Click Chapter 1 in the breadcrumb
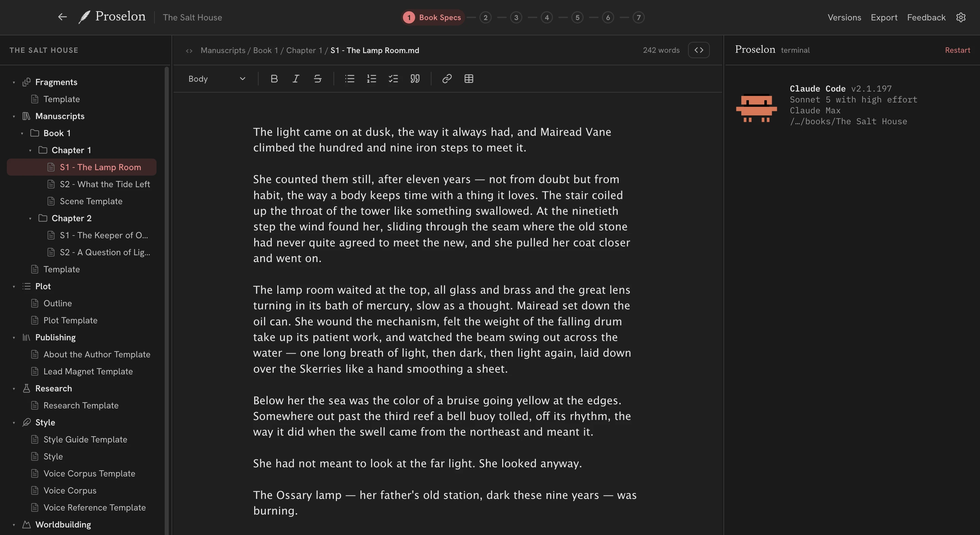The image size is (980, 535). [304, 50]
